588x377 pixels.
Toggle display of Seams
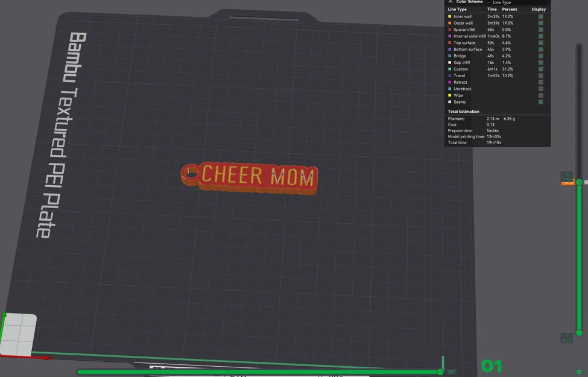pos(541,102)
